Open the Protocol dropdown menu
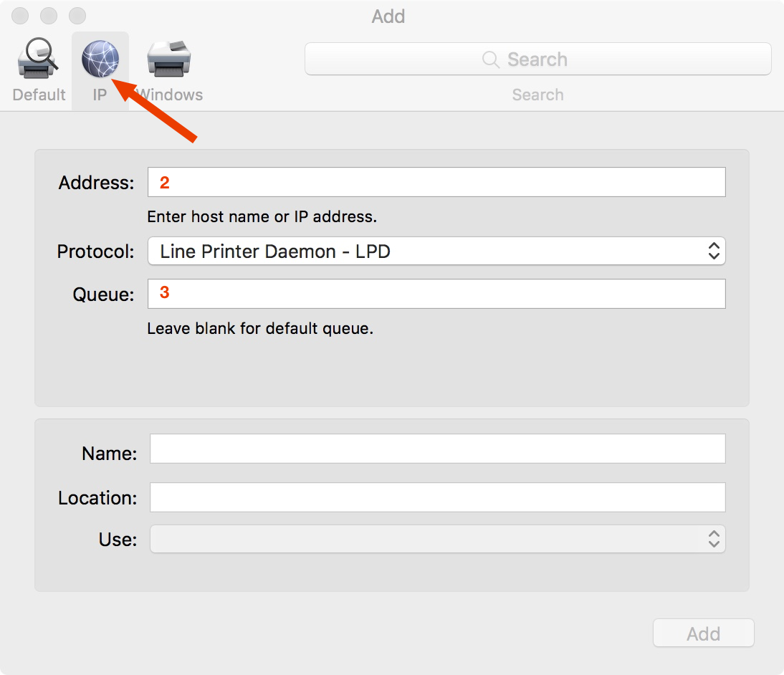 click(436, 251)
